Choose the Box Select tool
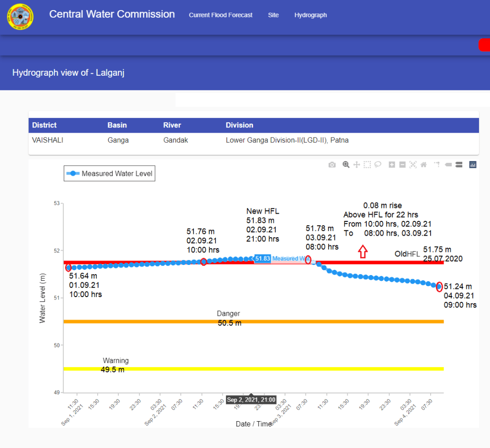The height and width of the screenshot is (448, 490). (x=367, y=165)
